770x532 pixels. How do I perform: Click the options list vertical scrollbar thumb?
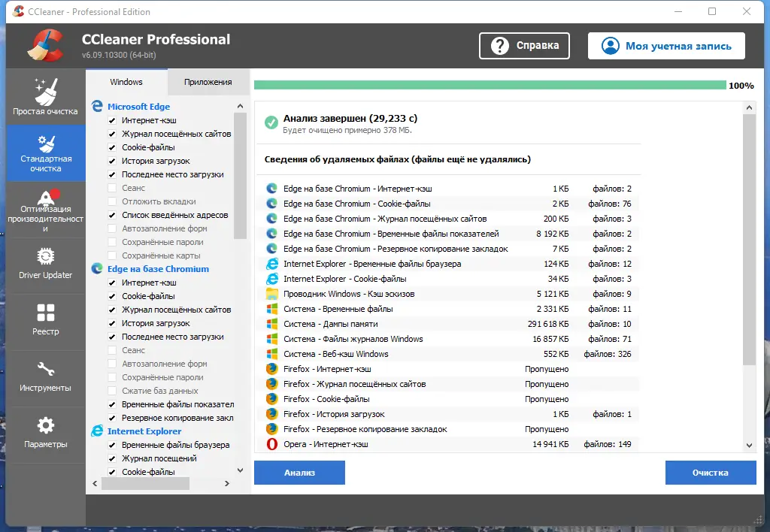[240, 176]
